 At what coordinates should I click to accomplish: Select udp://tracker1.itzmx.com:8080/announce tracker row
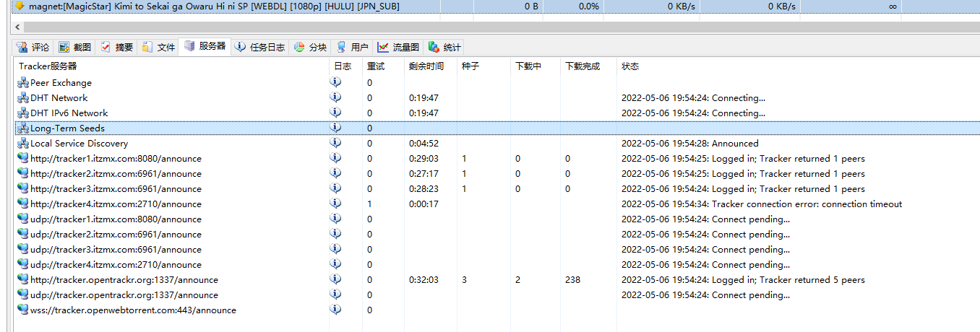(x=116, y=219)
